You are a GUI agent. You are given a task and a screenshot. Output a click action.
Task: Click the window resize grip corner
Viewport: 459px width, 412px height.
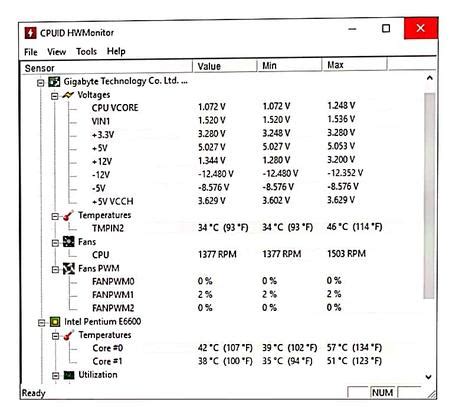tap(432, 394)
